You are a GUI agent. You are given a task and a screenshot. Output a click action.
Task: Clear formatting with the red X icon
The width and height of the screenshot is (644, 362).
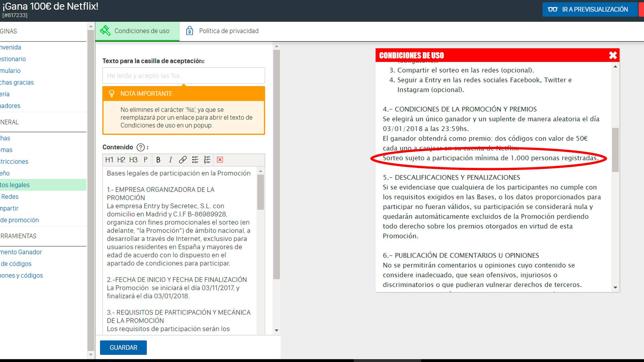(x=220, y=160)
